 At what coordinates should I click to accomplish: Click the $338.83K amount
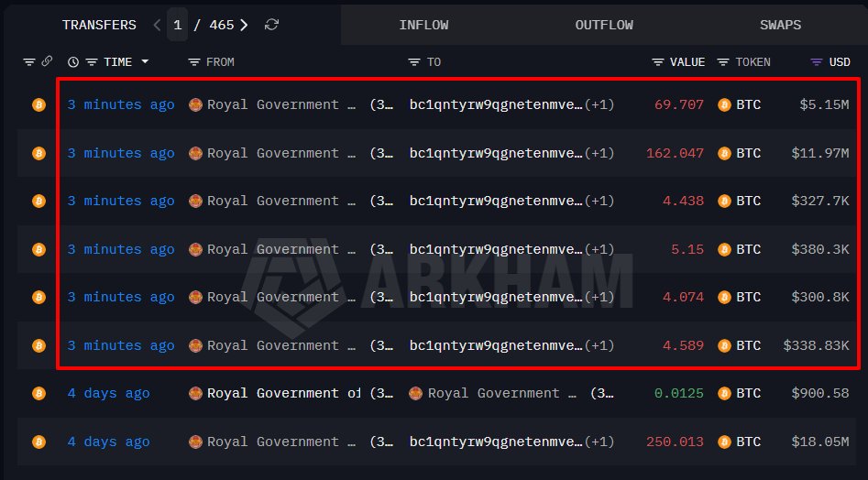coord(816,345)
